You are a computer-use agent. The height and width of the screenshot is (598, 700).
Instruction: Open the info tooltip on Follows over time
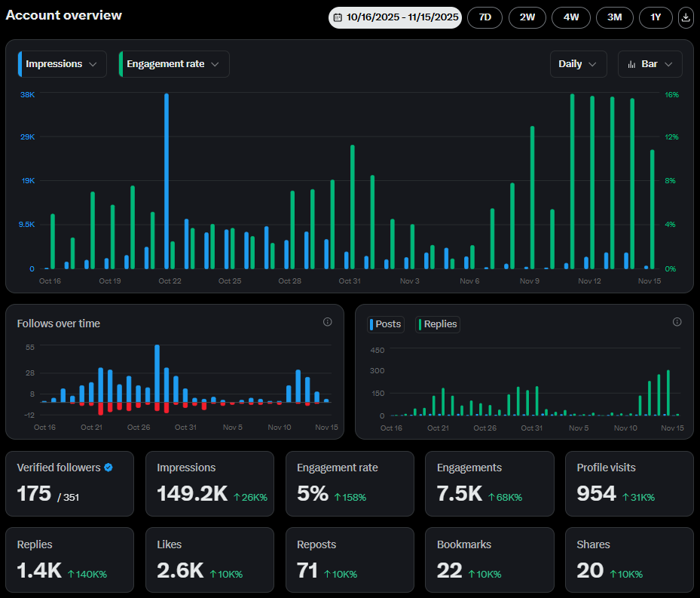point(328,322)
